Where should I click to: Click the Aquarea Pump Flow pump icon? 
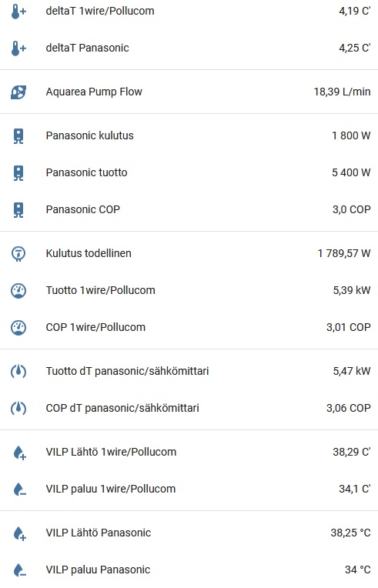coord(18,92)
